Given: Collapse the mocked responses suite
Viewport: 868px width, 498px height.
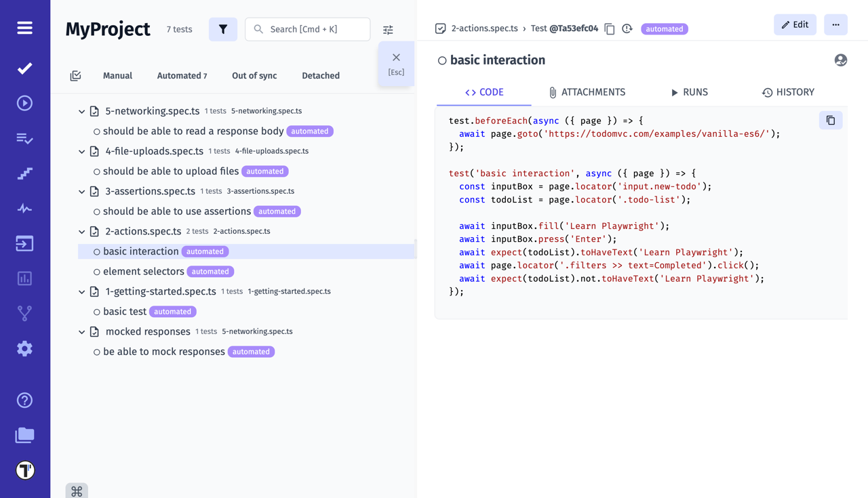Looking at the screenshot, I should click(81, 331).
